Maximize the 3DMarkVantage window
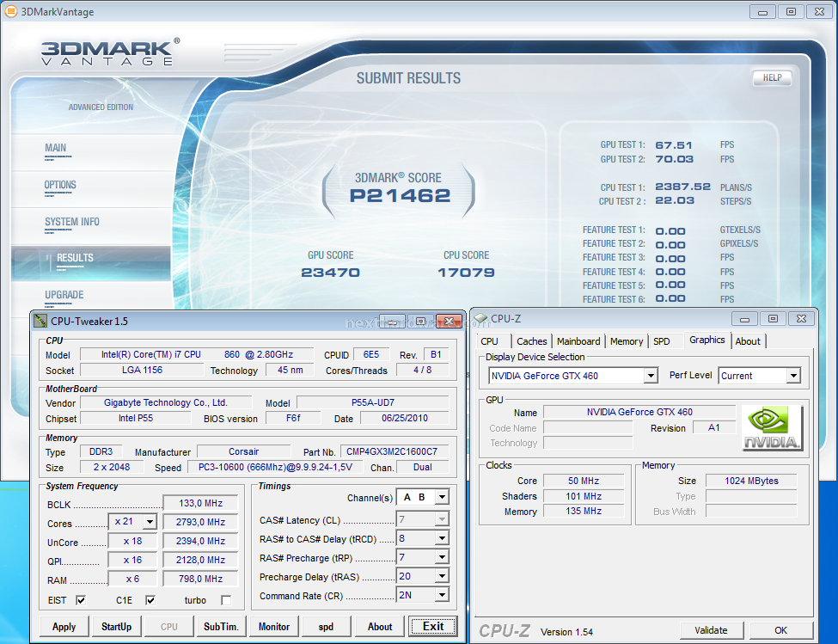 (x=791, y=12)
